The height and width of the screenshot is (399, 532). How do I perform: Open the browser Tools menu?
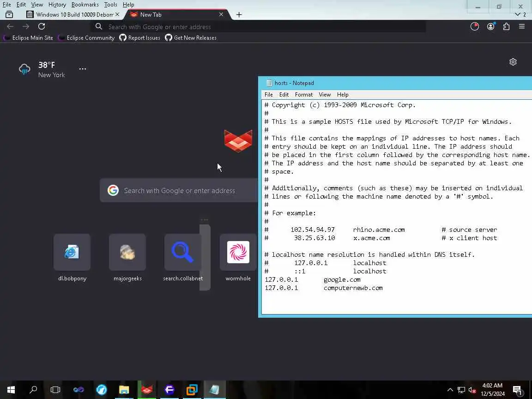point(111,5)
